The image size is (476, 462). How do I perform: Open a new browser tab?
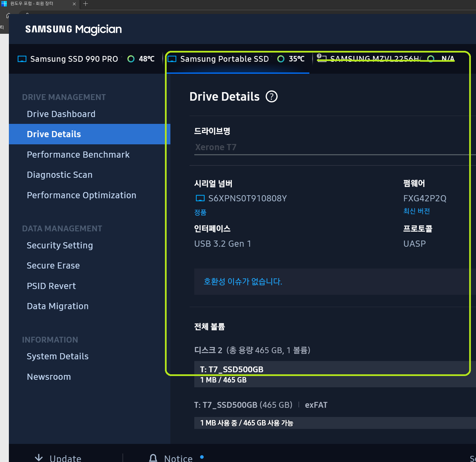pyautogui.click(x=85, y=4)
